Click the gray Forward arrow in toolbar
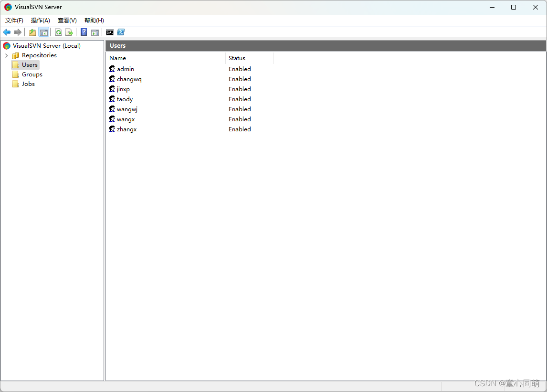 (x=18, y=32)
